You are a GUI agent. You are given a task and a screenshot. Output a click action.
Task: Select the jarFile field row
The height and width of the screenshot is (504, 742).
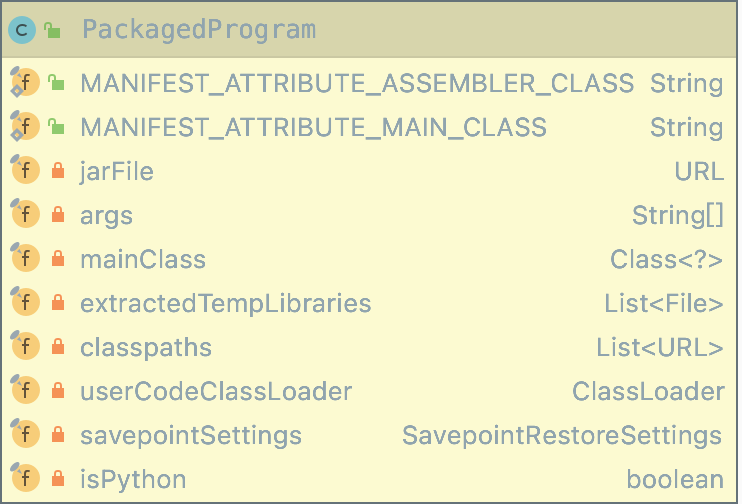coord(369,170)
